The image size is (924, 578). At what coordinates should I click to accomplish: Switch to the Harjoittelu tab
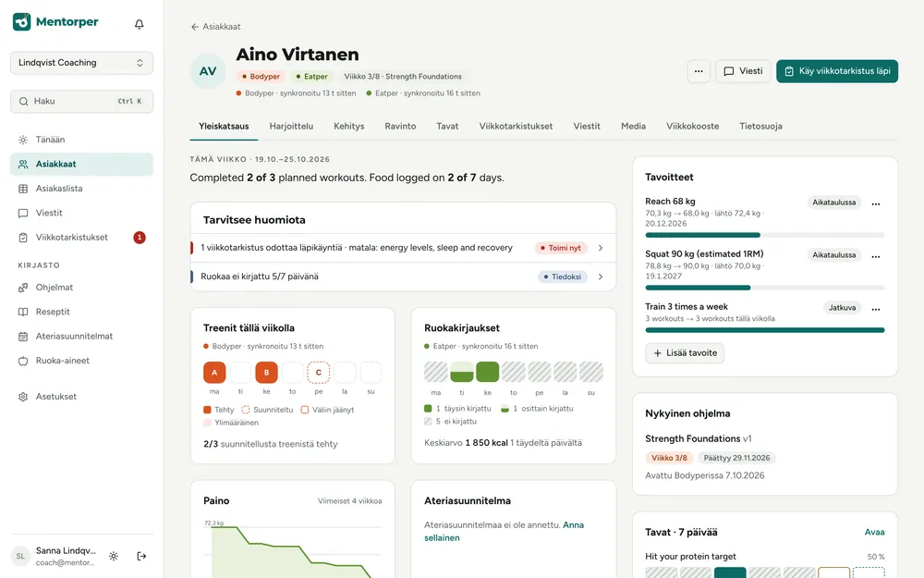(x=291, y=126)
